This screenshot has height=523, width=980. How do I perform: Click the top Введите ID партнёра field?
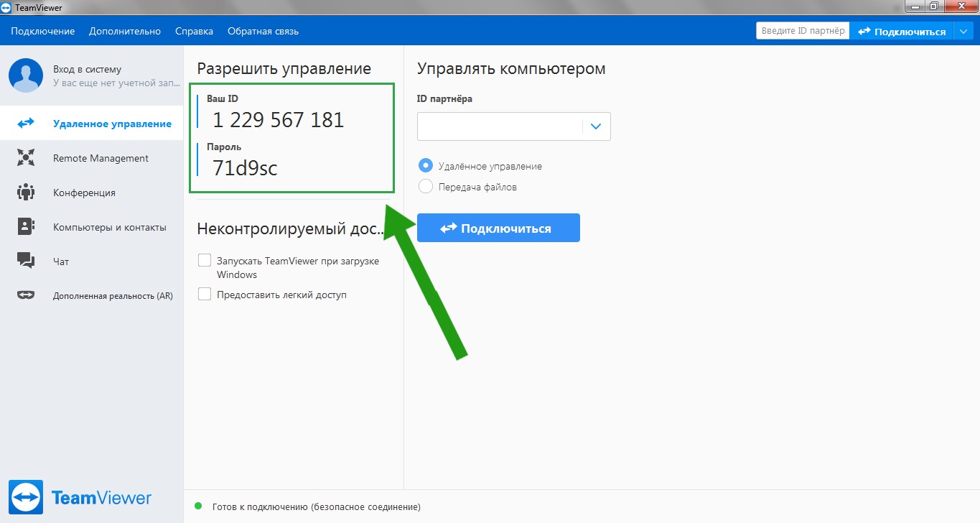click(x=803, y=31)
